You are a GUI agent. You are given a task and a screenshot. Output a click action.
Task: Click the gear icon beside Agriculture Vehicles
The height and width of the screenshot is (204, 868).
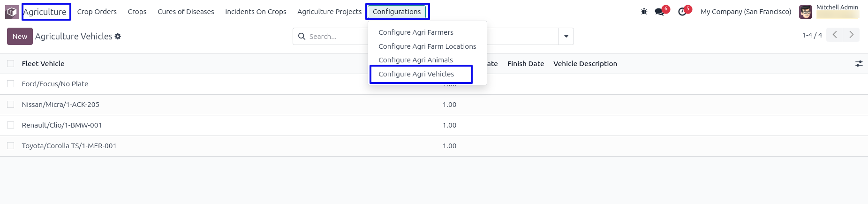tap(118, 37)
